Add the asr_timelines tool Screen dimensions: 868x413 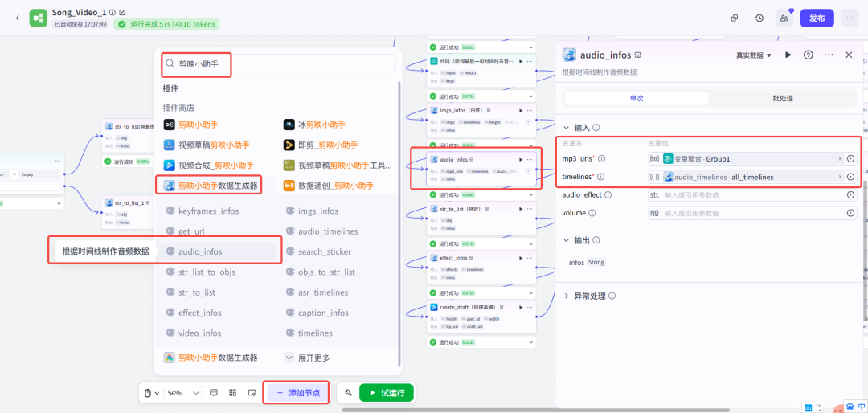click(x=323, y=292)
